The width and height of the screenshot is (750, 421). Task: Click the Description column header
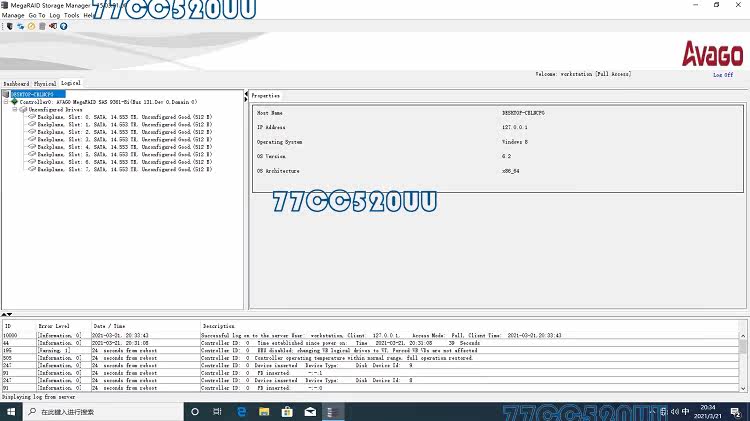[469, 326]
